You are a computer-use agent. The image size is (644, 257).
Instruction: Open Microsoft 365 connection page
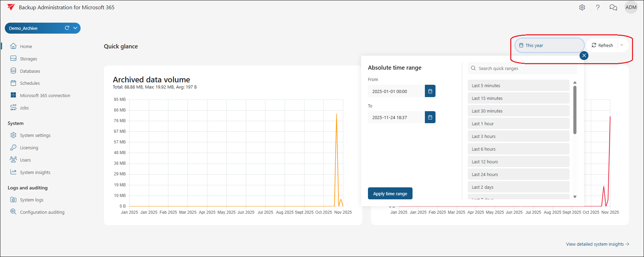click(45, 96)
